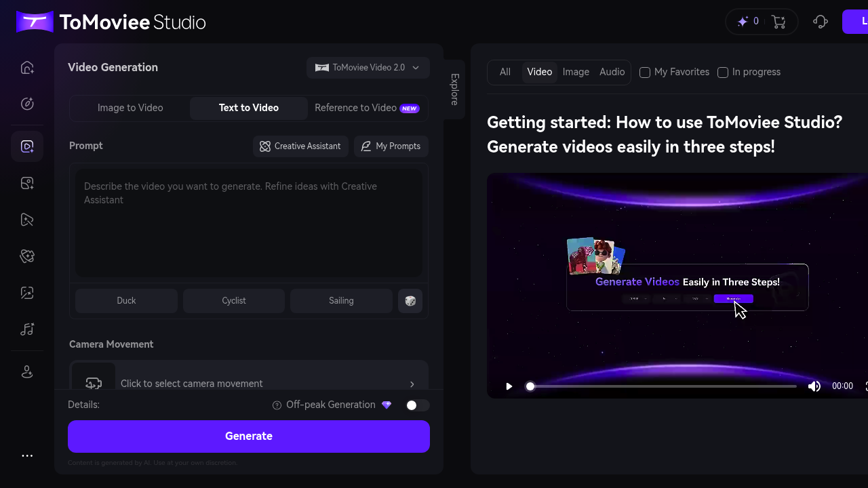
Task: Expand the Explore side panel
Action: click(x=453, y=89)
